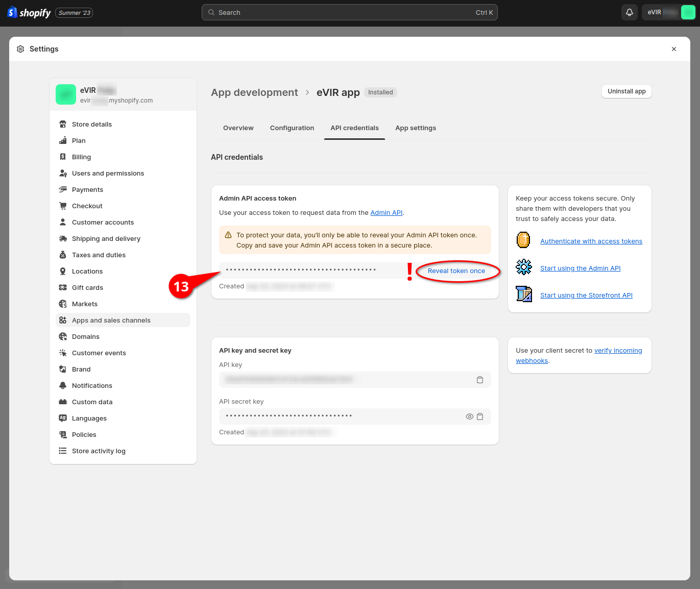Screen dimensions: 700x589
Task: Open Users and permissions settings
Action: click(x=123, y=173)
